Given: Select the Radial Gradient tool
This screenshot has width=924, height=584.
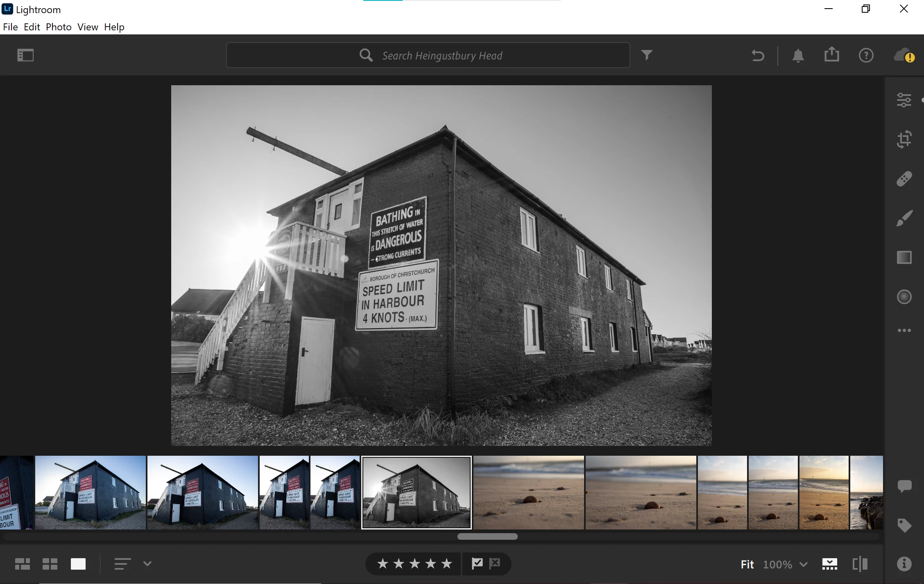Looking at the screenshot, I should pos(904,297).
